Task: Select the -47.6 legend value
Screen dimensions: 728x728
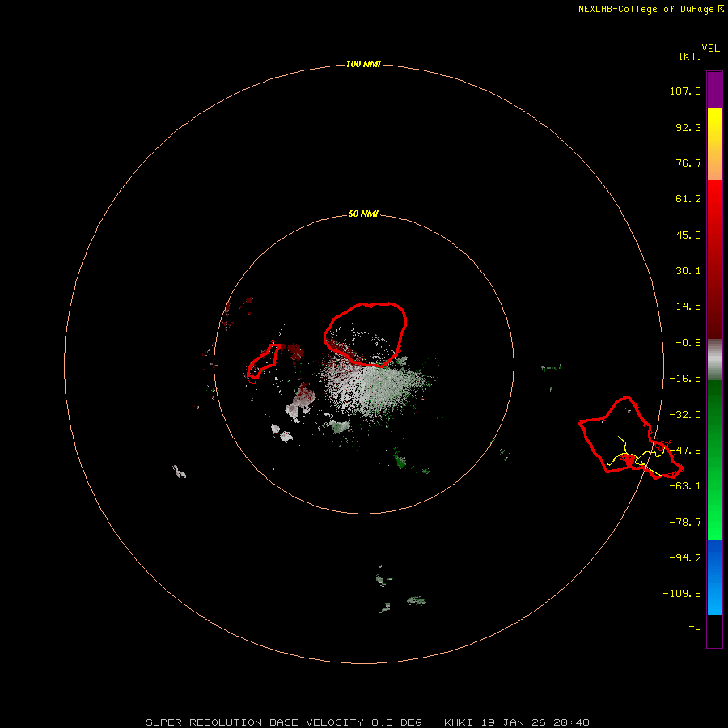Action: click(x=685, y=451)
